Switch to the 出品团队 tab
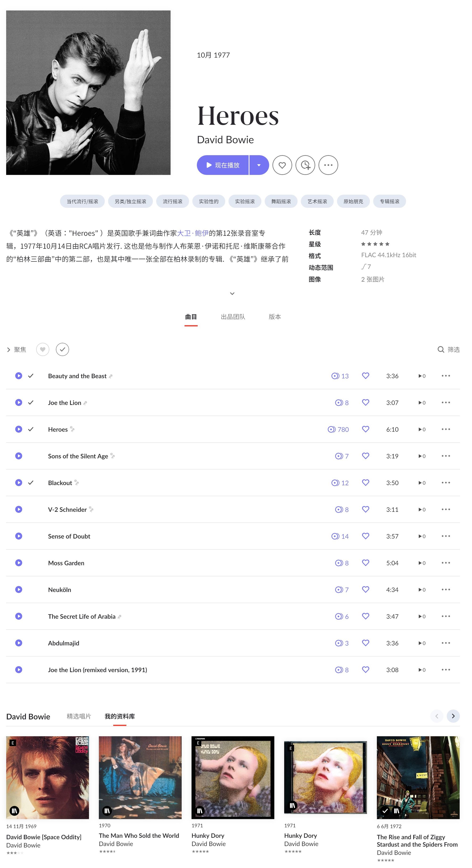Viewport: 472px width, 868px height. coord(233,317)
